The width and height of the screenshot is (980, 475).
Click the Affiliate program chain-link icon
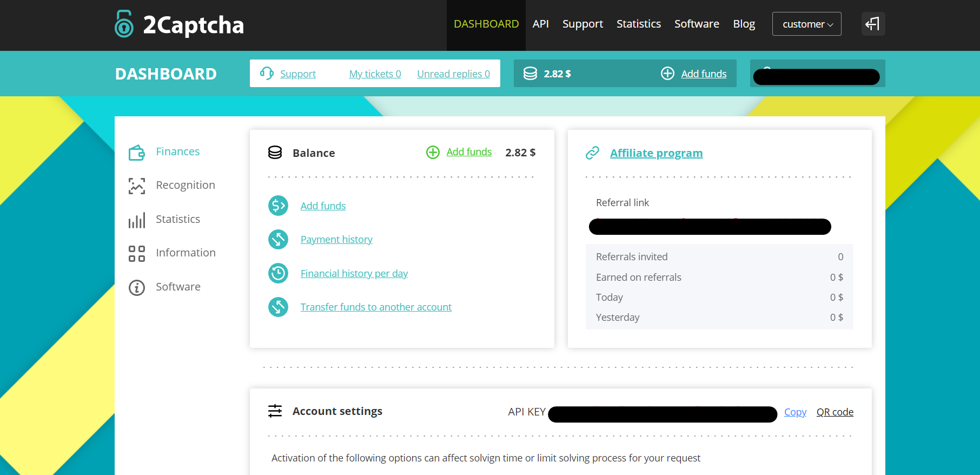pos(592,153)
